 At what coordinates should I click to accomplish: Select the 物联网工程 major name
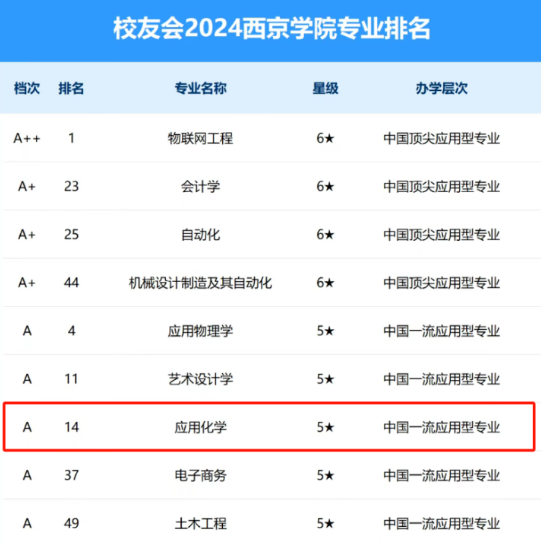201,138
